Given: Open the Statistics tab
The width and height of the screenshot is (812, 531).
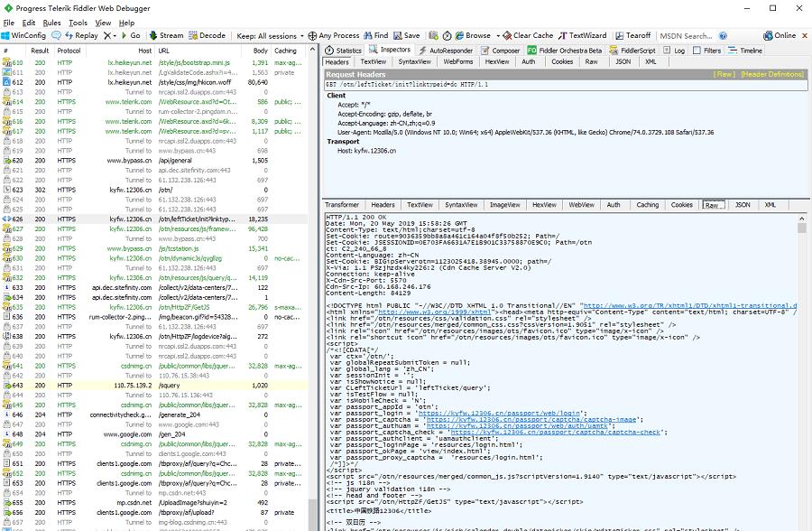Looking at the screenshot, I should (x=344, y=51).
